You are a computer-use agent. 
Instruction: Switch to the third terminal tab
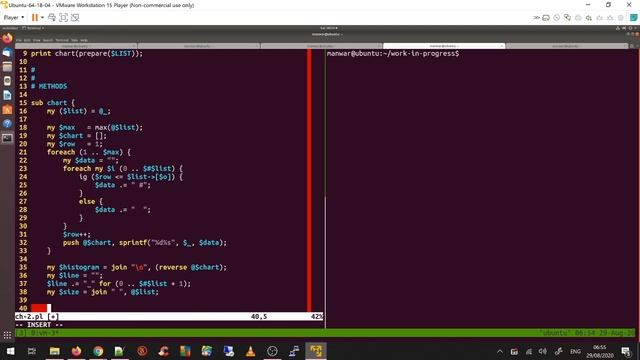(x=321, y=46)
